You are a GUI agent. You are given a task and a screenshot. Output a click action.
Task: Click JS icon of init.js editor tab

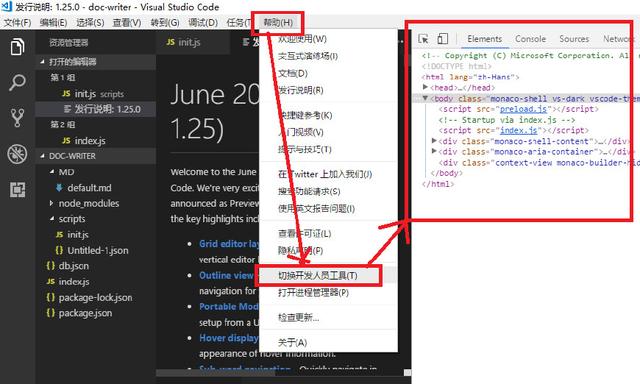click(171, 42)
